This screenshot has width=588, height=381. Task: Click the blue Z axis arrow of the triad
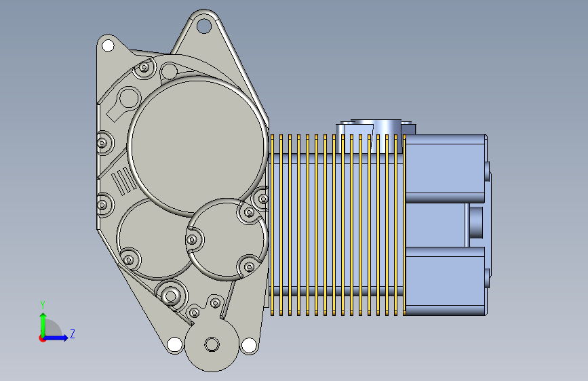coord(56,338)
